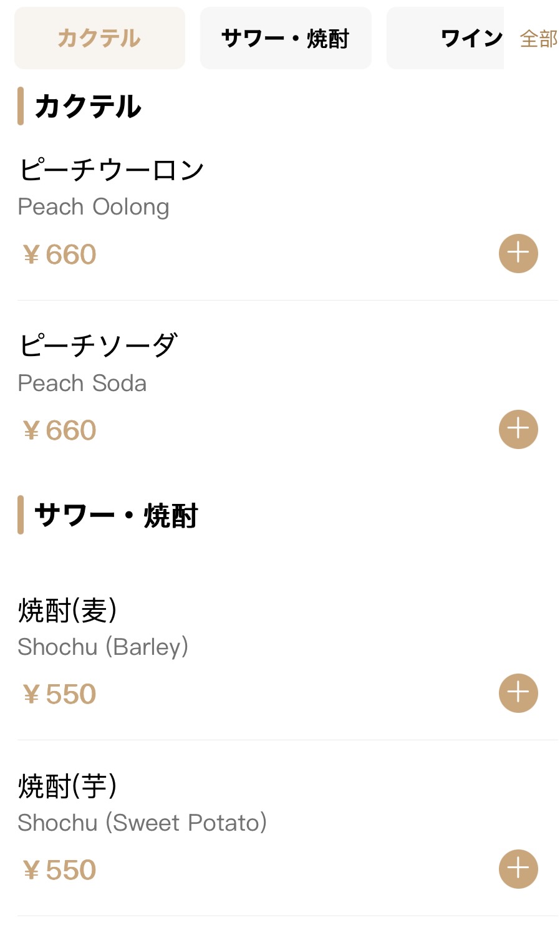Add Peach Soda using plus button
Screen dimensions: 560x933
click(518, 430)
